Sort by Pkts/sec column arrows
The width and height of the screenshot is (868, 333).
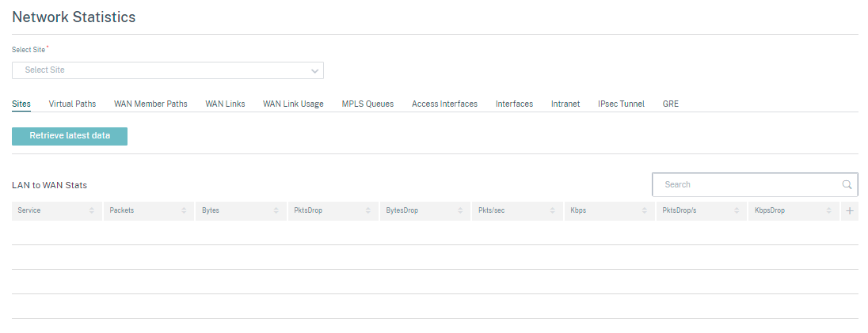553,210
